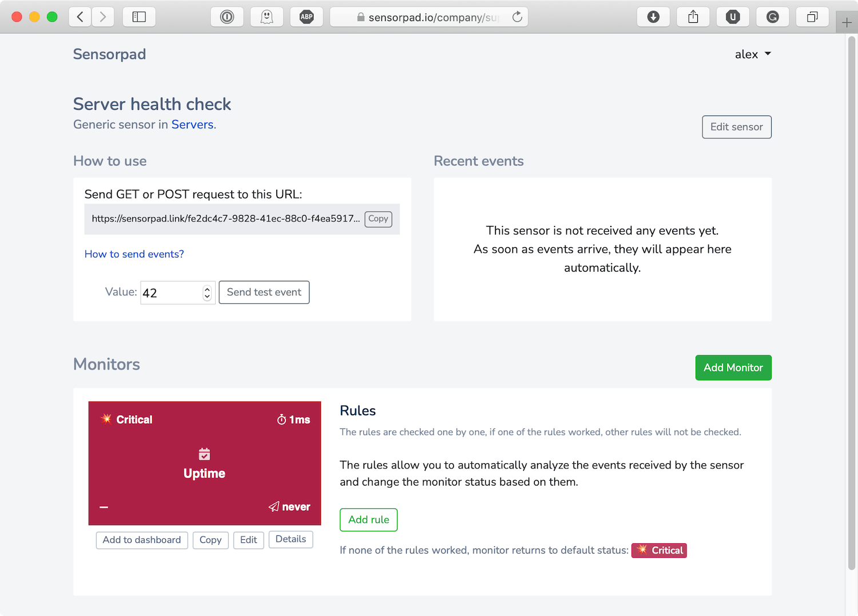
Task: Show Safari downloads
Action: coord(653,17)
